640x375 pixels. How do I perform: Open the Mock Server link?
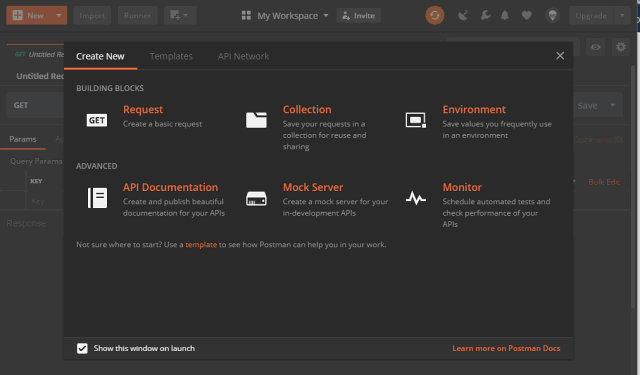(x=313, y=187)
